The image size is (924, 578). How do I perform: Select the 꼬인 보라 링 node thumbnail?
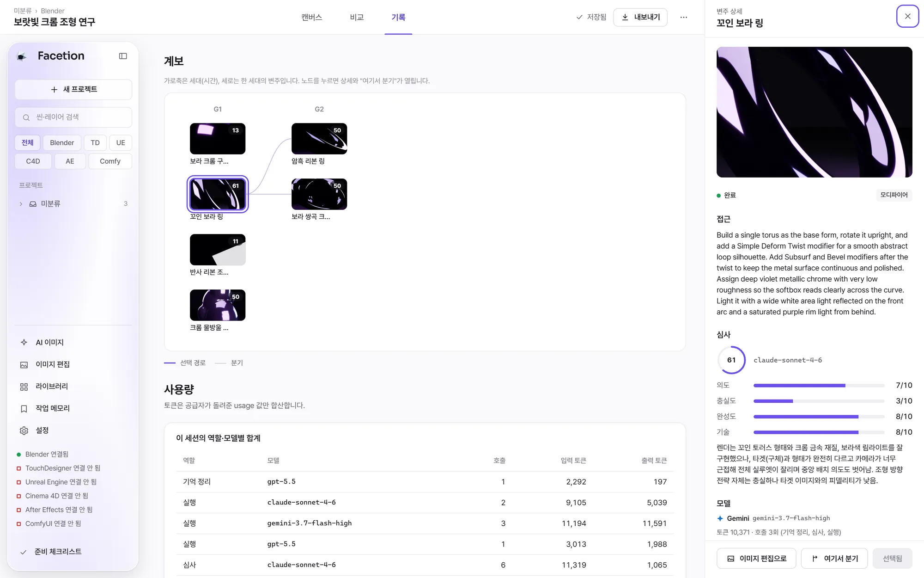click(x=218, y=194)
